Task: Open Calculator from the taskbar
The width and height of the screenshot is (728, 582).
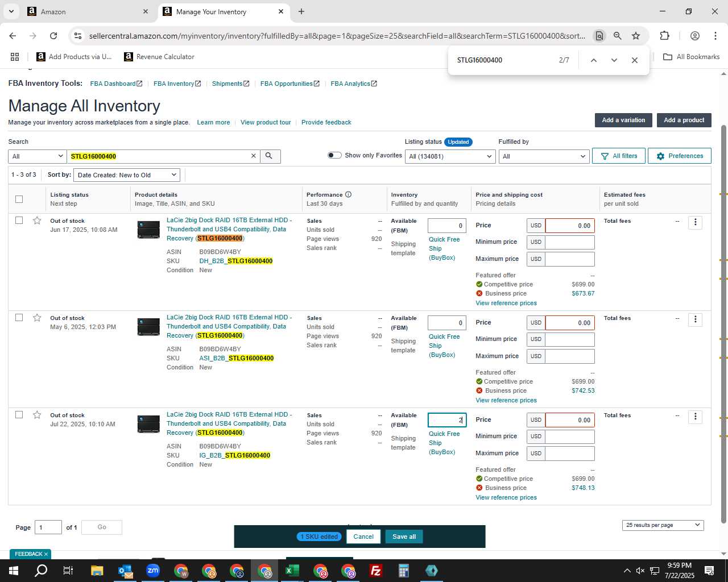Action: click(x=404, y=571)
